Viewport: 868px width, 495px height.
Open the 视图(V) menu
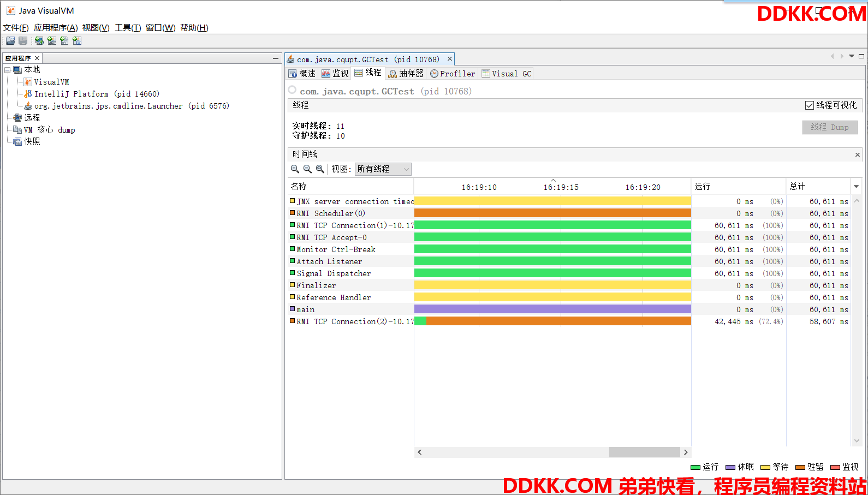pyautogui.click(x=96, y=28)
